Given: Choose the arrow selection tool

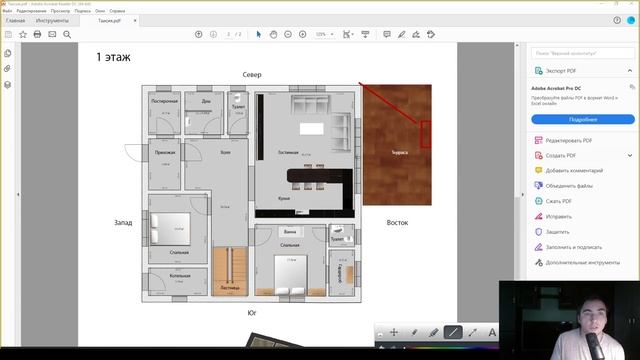Looking at the screenshot, I should point(258,35).
